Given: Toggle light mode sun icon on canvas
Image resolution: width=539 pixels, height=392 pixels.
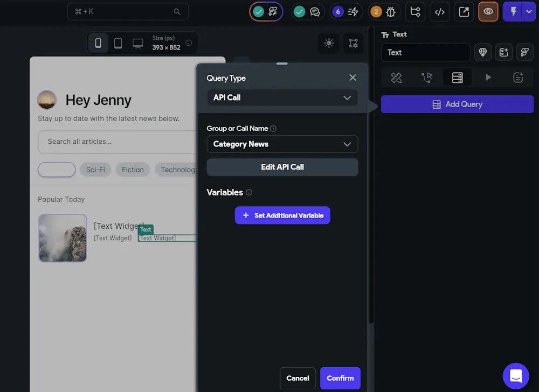Looking at the screenshot, I should coord(329,43).
